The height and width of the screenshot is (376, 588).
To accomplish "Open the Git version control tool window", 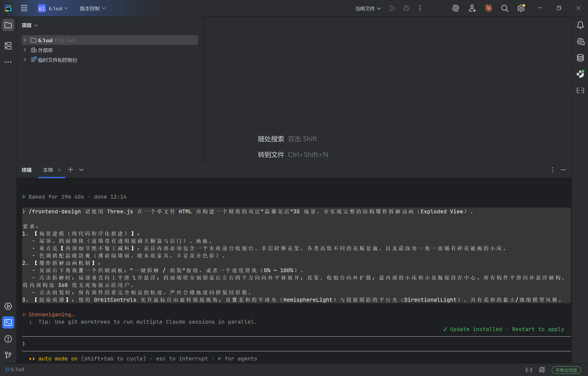I will tap(8, 355).
